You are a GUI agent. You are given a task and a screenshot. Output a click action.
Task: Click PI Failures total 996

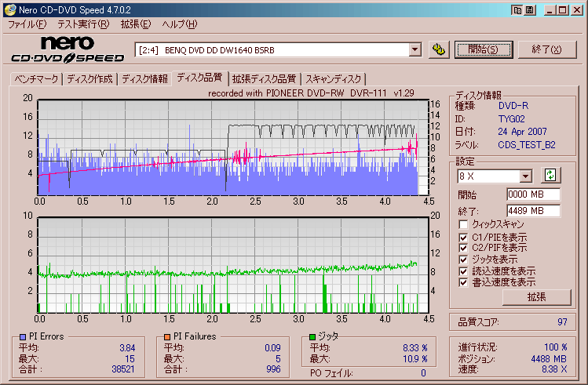pos(273,369)
